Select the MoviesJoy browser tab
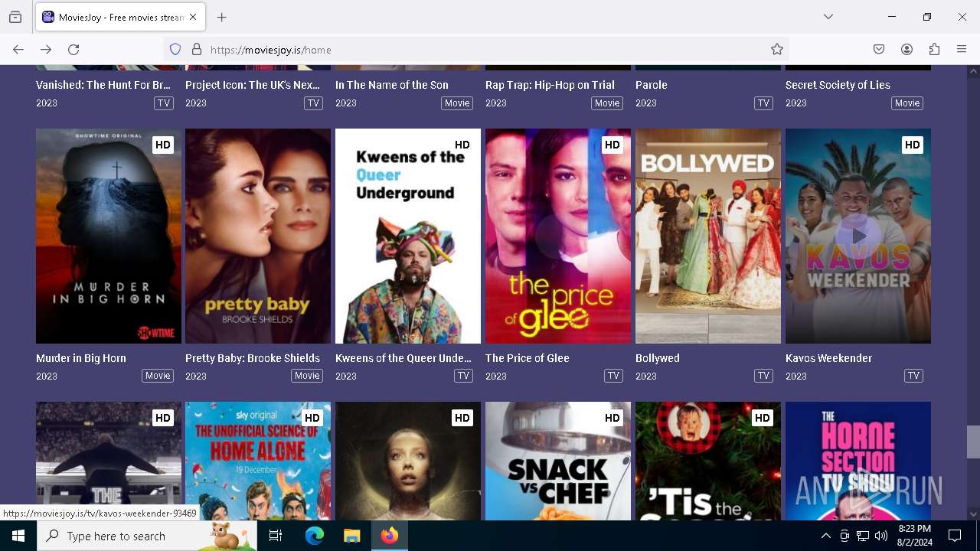Image resolution: width=980 pixels, height=551 pixels. (120, 17)
